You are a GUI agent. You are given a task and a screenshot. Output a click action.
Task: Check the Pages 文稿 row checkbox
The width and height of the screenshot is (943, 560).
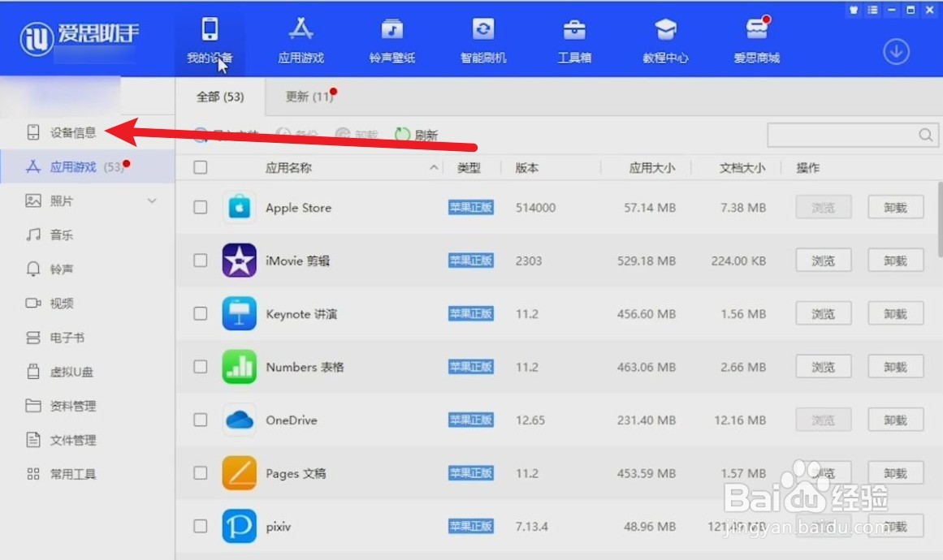pyautogui.click(x=201, y=473)
